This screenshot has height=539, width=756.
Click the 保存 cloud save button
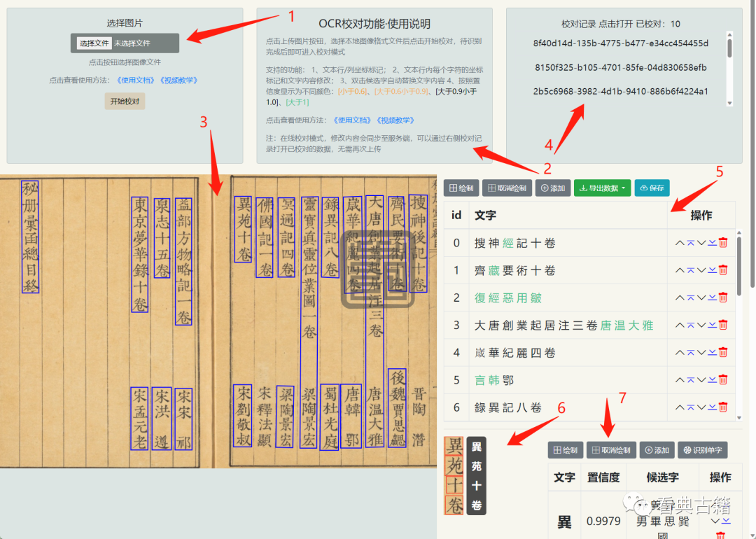(652, 188)
